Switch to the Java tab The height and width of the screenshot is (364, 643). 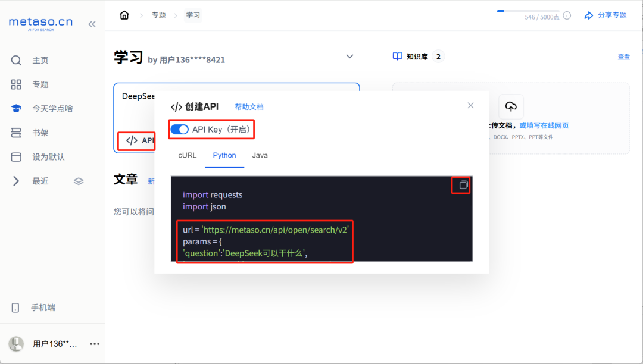point(260,155)
